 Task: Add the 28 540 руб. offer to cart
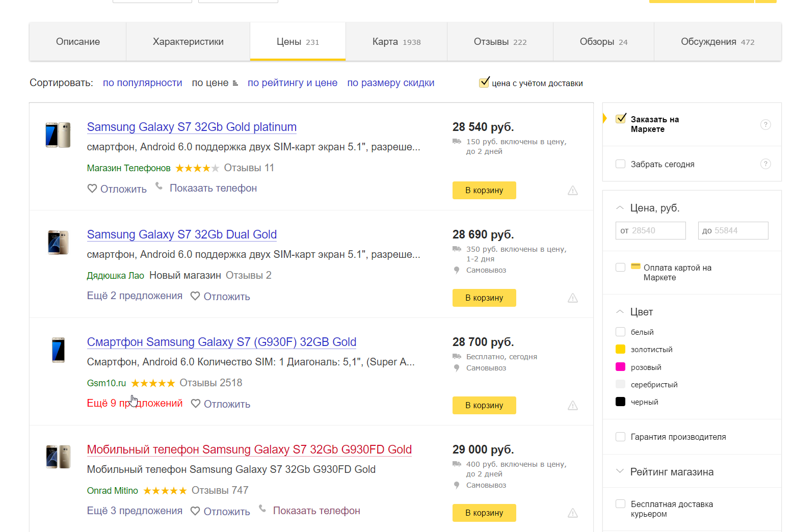(x=484, y=191)
